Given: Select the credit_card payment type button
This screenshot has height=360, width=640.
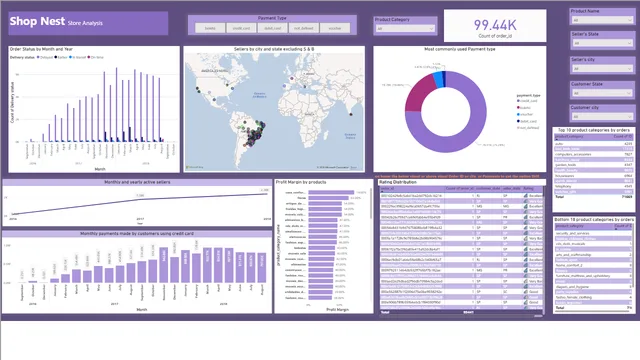Looking at the screenshot, I should pos(241,28).
